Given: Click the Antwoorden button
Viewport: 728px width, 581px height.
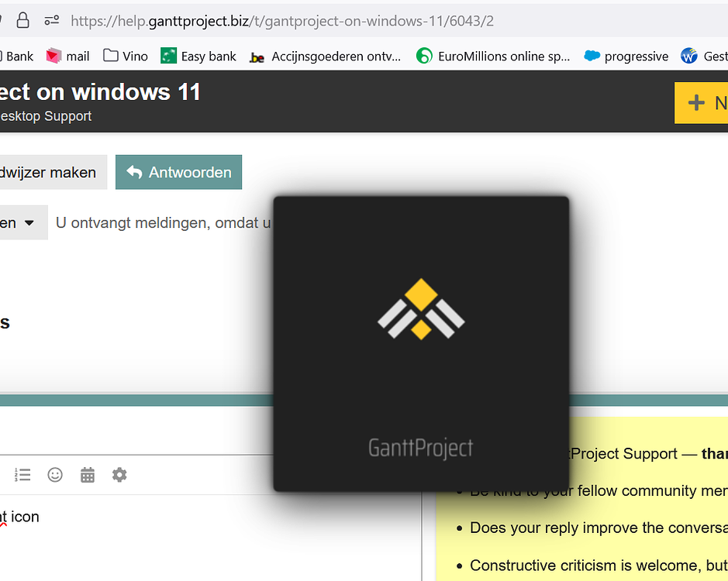Looking at the screenshot, I should [178, 172].
